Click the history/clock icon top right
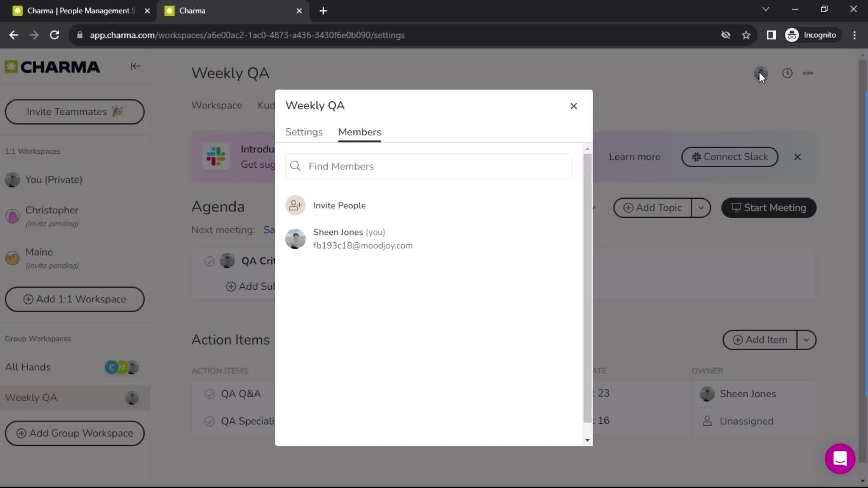The image size is (868, 488). point(788,73)
